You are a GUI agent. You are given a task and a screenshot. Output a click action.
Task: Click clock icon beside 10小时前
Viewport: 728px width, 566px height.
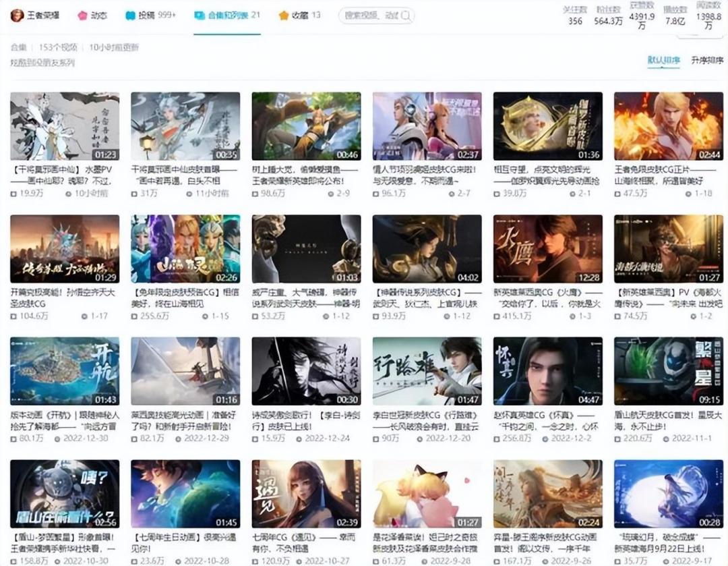coord(68,194)
